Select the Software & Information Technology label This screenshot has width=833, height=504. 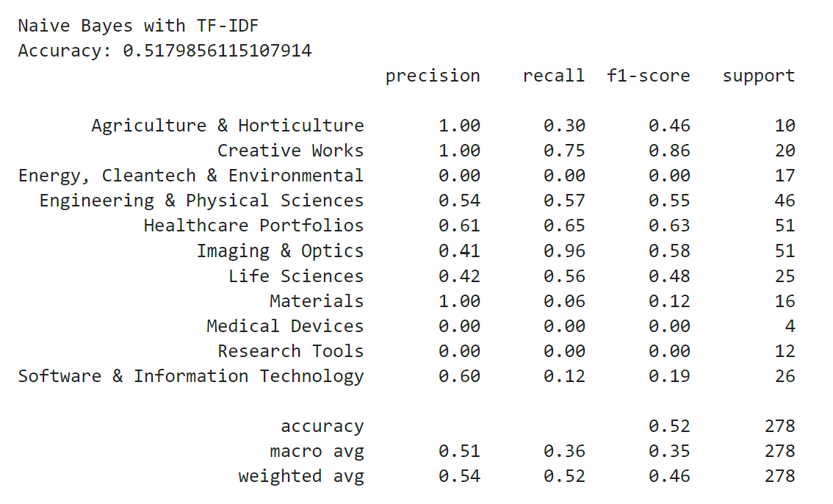coord(191,376)
